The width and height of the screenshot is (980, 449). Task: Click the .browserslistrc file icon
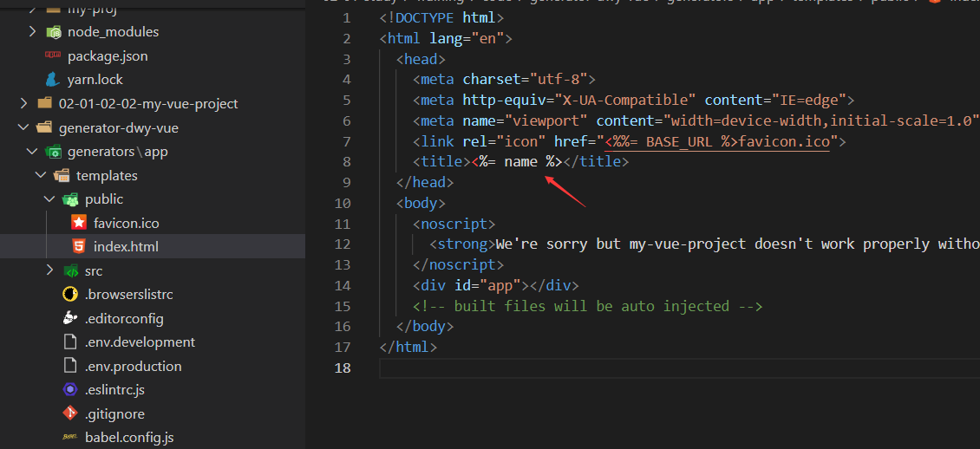point(70,294)
